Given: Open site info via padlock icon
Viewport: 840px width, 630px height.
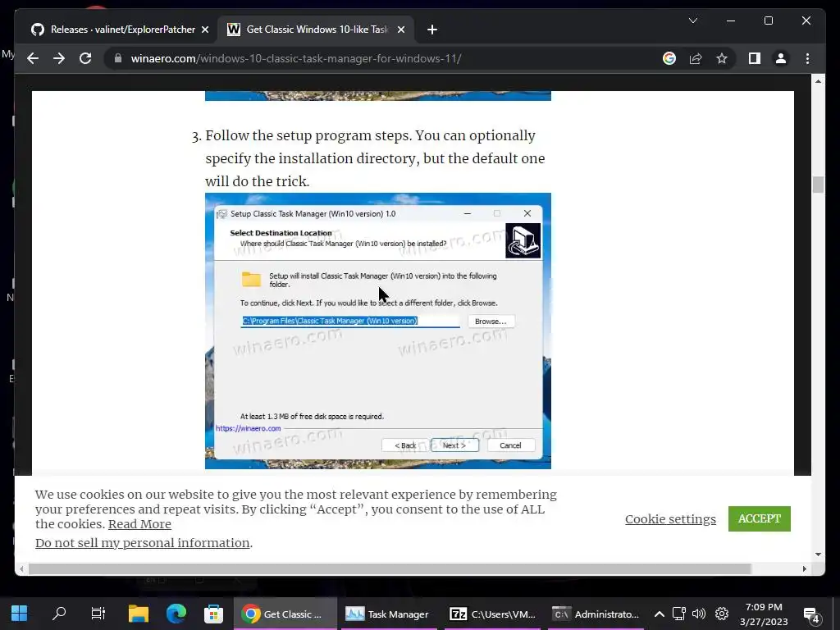Looking at the screenshot, I should tap(118, 58).
